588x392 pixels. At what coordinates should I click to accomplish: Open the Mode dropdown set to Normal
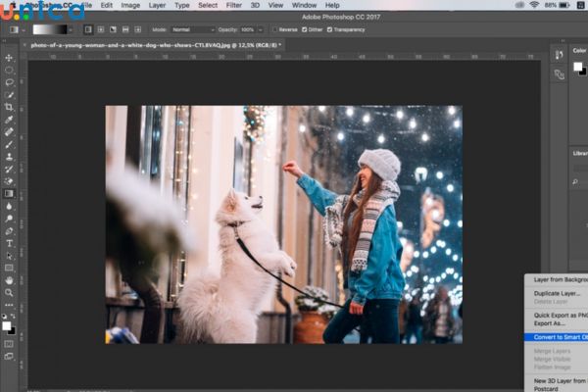(x=193, y=29)
